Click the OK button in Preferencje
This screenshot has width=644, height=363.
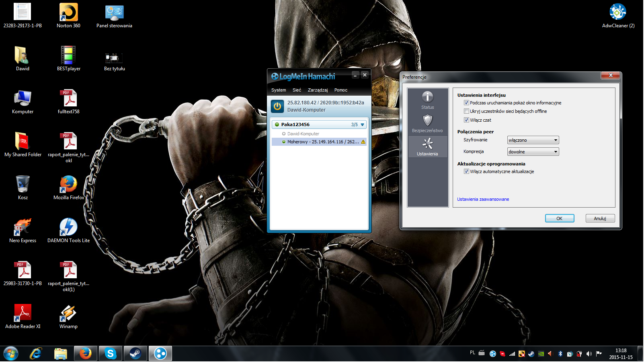tap(559, 218)
